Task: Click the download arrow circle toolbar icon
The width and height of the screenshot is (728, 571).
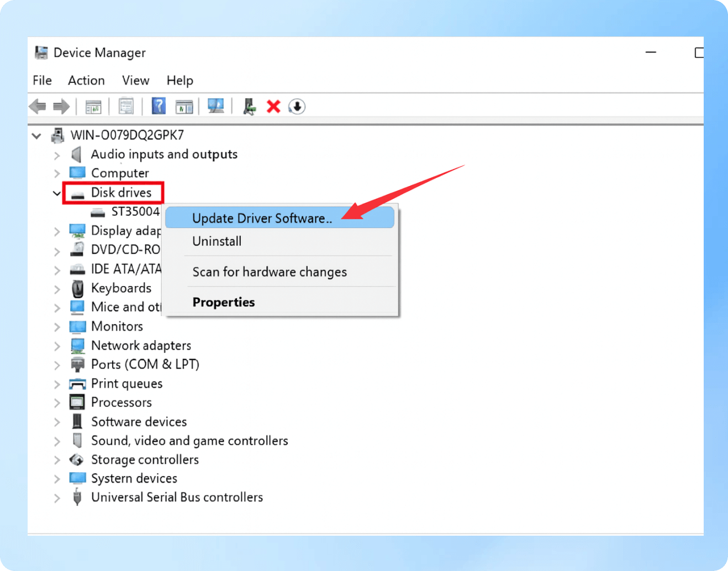Action: tap(297, 106)
